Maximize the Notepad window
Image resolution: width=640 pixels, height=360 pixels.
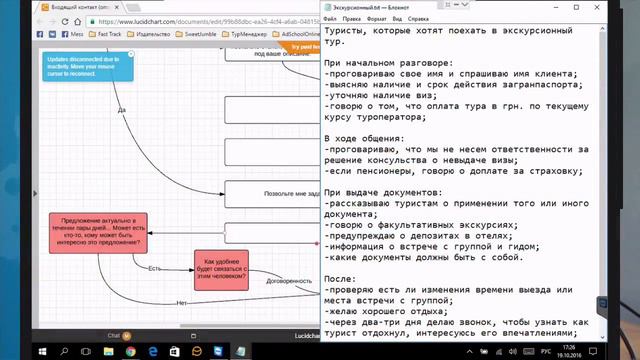coord(576,7)
